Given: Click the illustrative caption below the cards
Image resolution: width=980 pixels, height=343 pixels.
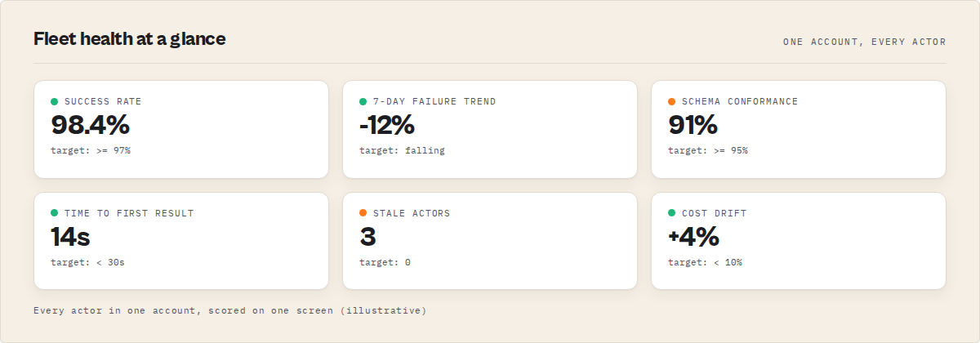Looking at the screenshot, I should [229, 310].
